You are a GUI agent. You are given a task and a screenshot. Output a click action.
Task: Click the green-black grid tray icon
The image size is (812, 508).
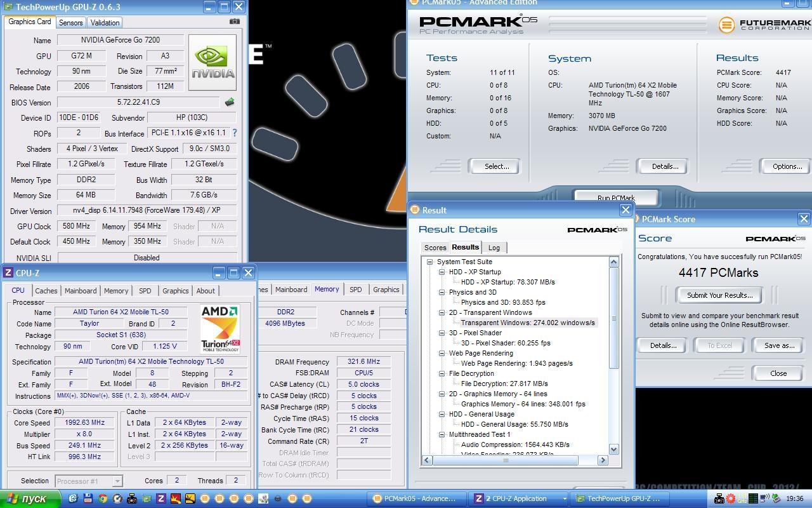(x=753, y=498)
